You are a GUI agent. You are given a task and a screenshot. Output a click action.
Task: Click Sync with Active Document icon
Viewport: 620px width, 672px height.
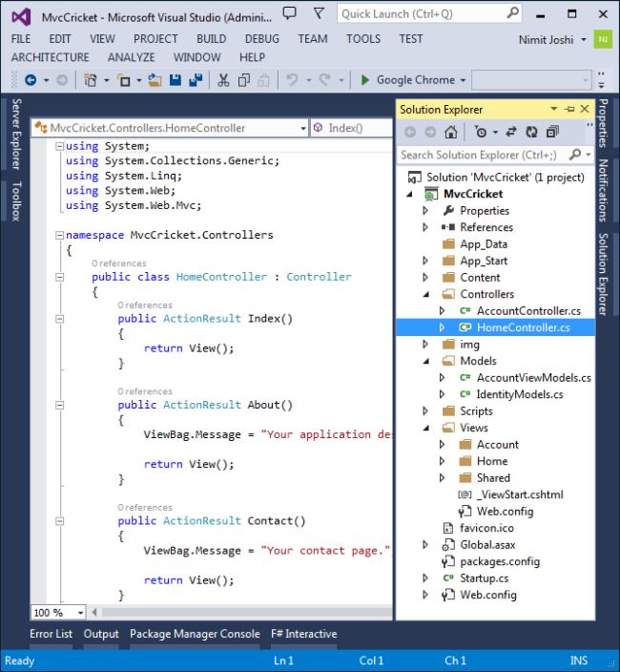pos(511,132)
